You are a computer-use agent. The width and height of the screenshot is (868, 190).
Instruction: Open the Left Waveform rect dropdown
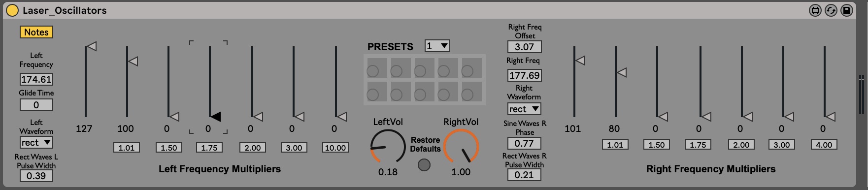36,142
